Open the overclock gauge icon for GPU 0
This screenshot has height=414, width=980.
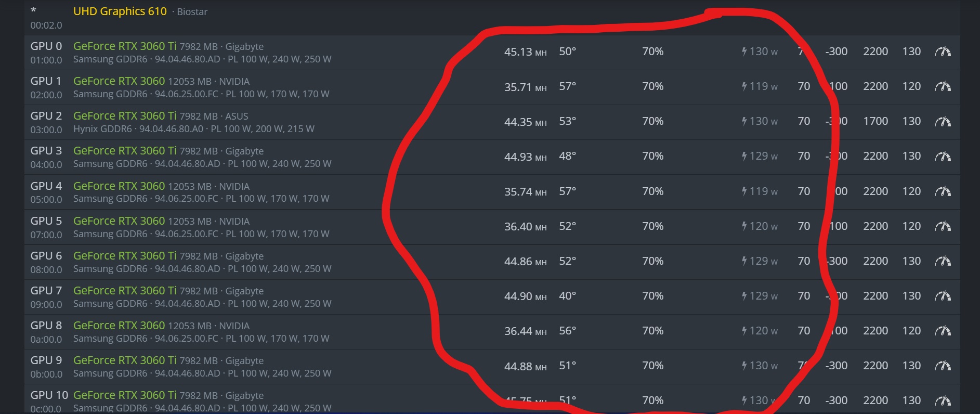944,51
